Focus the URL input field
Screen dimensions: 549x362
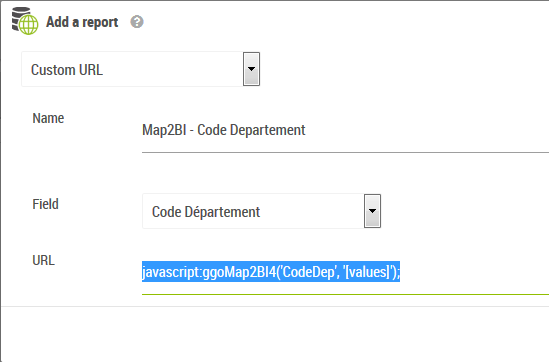[345, 272]
